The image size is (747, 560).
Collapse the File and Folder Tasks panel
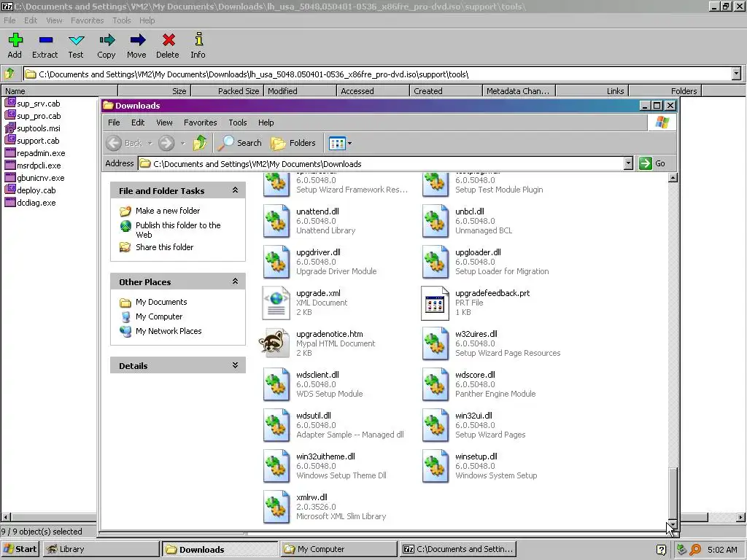pyautogui.click(x=236, y=190)
